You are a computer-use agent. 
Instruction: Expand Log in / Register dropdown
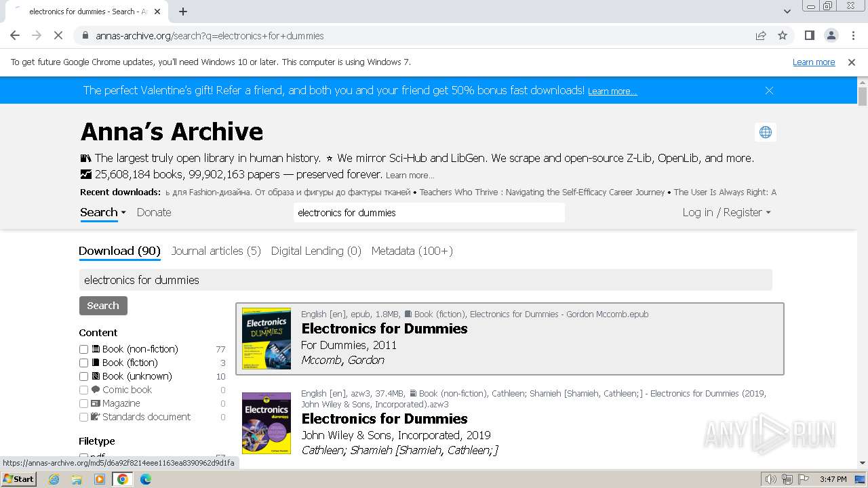pyautogui.click(x=726, y=212)
